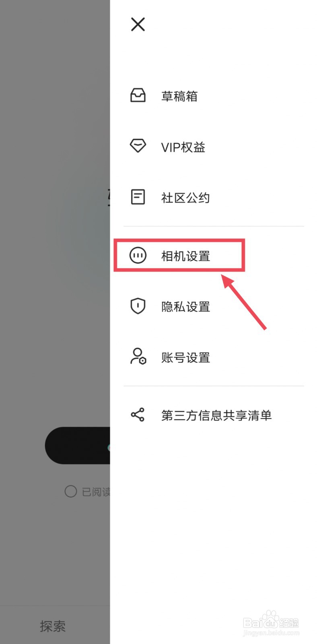Click the black rounded button behind menu

[77, 446]
